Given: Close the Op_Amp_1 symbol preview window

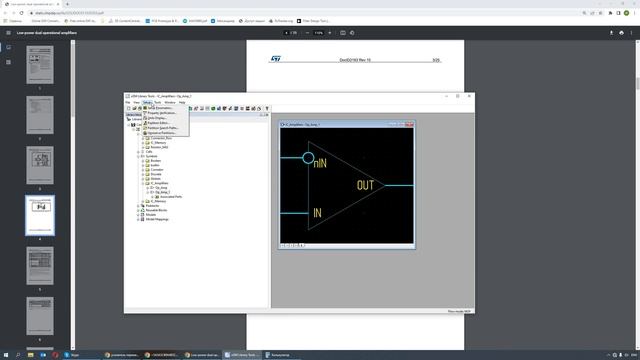Looking at the screenshot, I should (409, 124).
